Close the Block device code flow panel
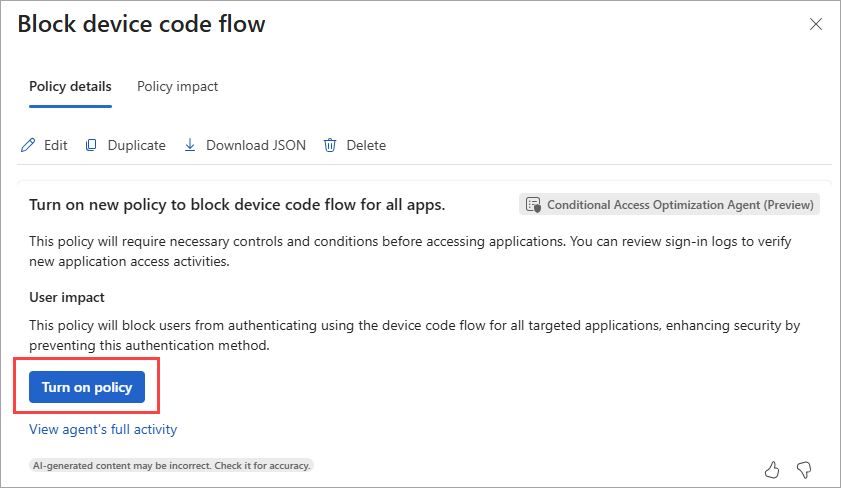 [816, 24]
